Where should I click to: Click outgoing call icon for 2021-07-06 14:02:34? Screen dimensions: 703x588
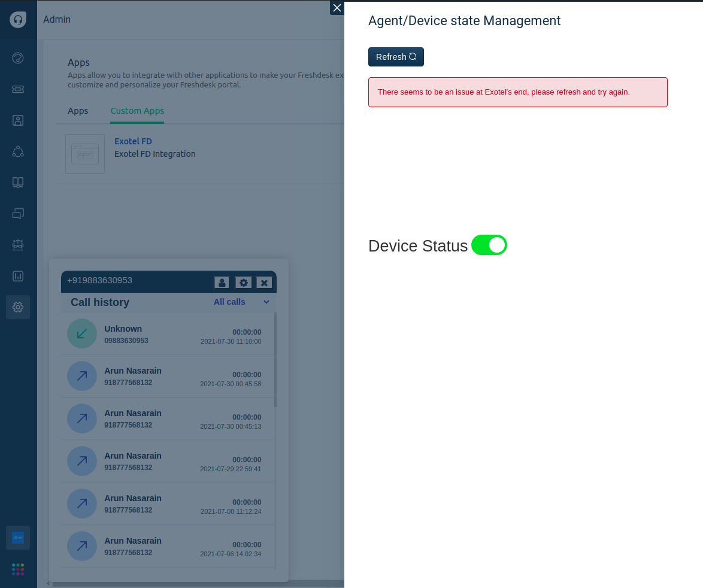pos(82,546)
